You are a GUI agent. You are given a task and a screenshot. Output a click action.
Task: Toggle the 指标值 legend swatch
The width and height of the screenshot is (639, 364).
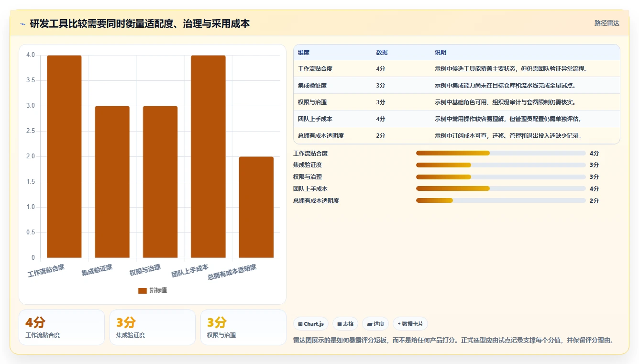click(x=142, y=290)
